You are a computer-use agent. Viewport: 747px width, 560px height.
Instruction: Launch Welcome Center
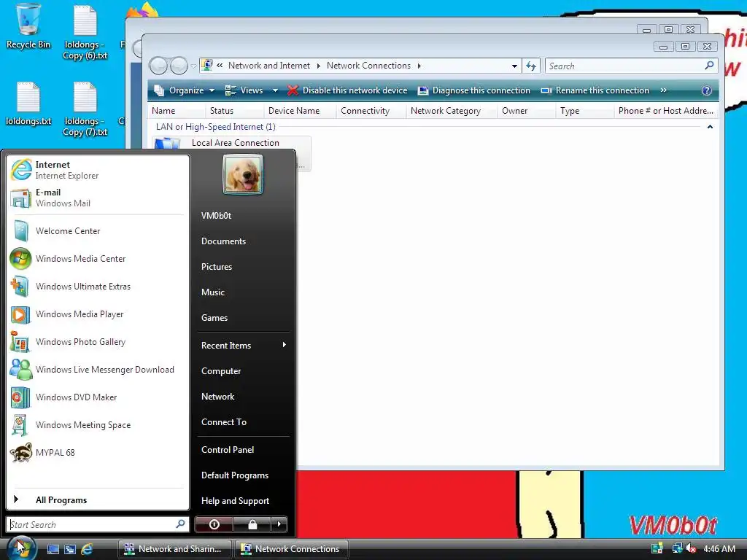point(98,231)
